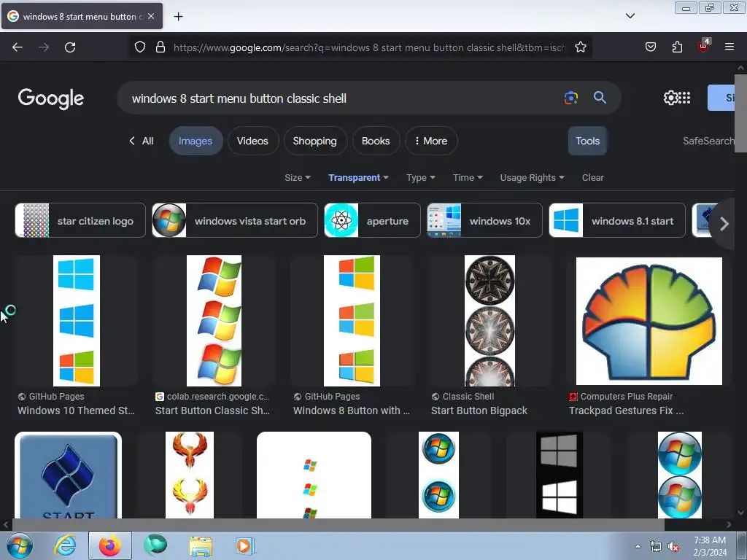
Task: List all tabs dropdown arrow
Action: click(630, 16)
